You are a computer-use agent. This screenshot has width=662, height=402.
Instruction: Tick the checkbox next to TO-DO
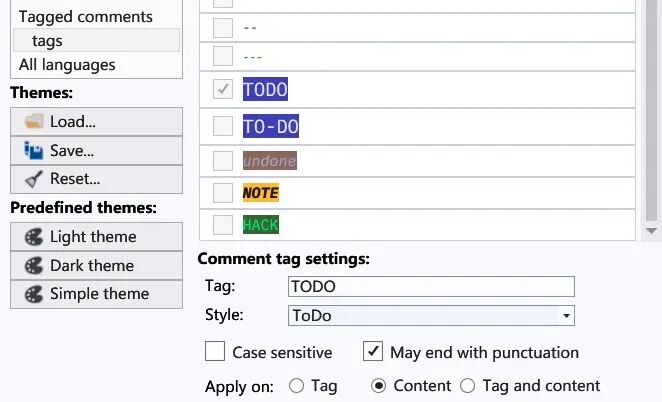(223, 126)
